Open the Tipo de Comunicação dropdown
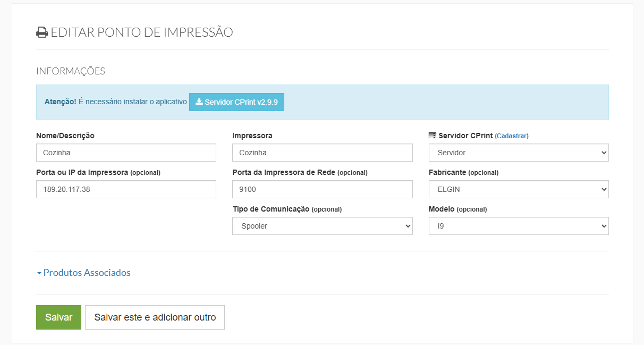 click(x=323, y=226)
